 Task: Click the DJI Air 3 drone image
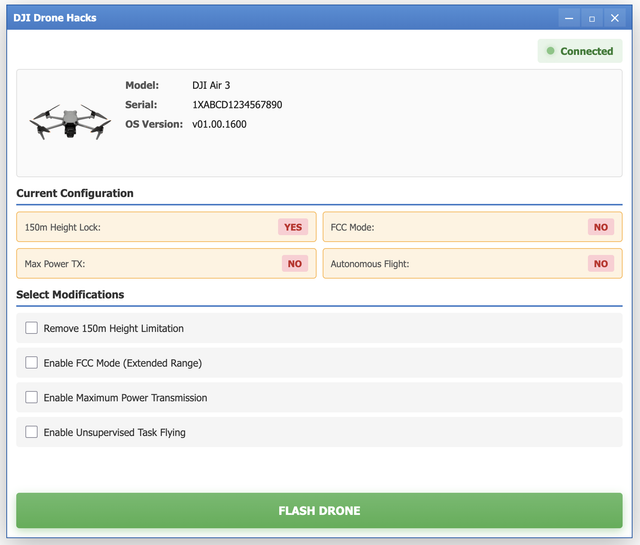pos(70,122)
